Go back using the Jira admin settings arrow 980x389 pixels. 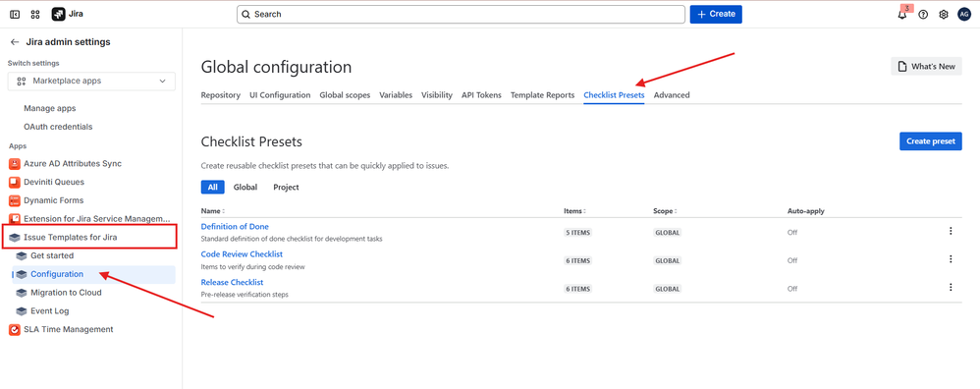click(15, 42)
